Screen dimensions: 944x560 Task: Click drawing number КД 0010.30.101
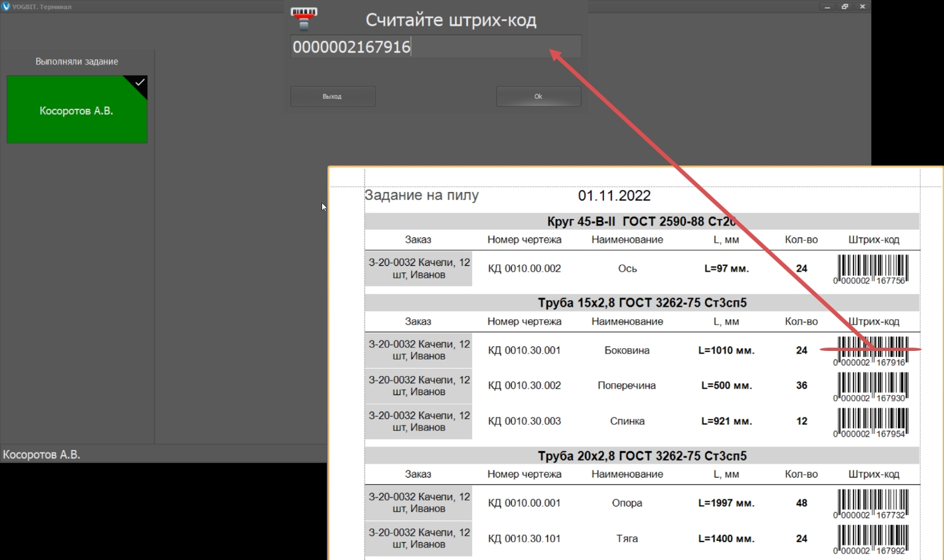click(524, 538)
